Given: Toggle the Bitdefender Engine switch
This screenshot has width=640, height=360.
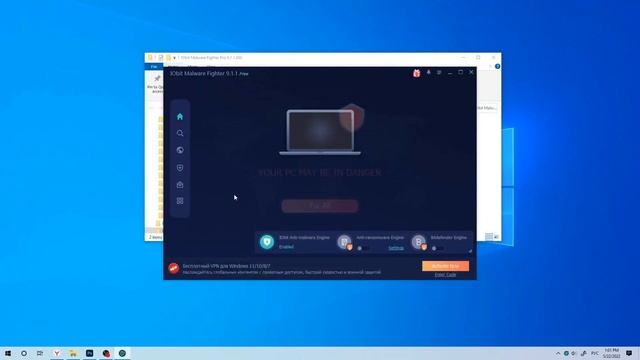Looking at the screenshot, I should tap(437, 248).
